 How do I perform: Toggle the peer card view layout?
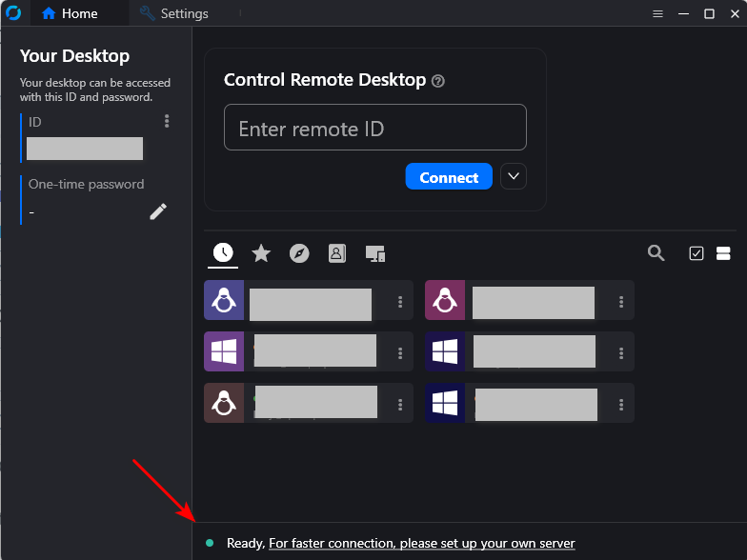pyautogui.click(x=722, y=253)
